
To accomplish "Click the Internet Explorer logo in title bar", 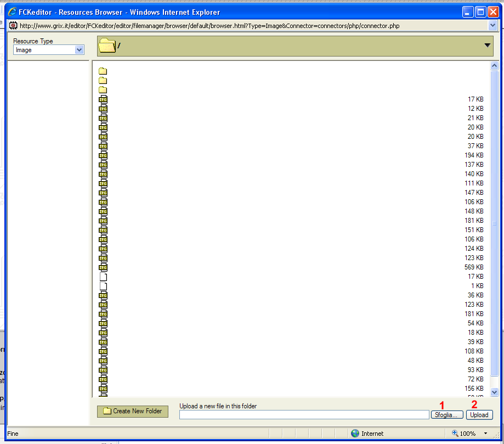I will point(12,12).
